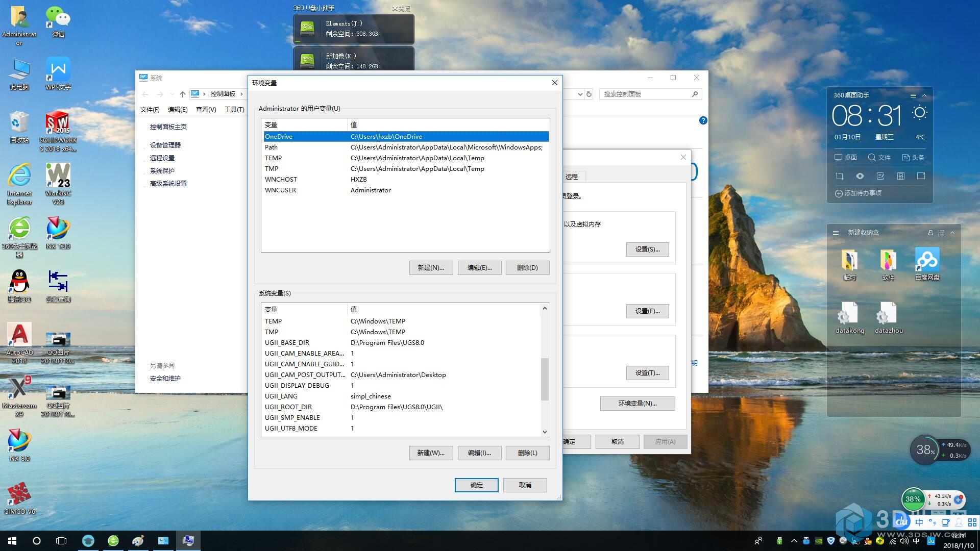
Task: Select the 360安全浏览器 desktop icon
Action: (19, 237)
